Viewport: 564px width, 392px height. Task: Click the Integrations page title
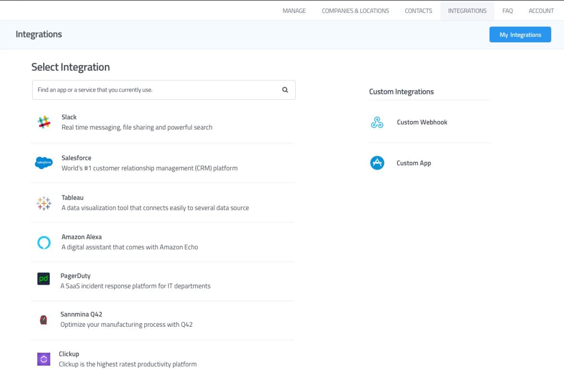(39, 34)
